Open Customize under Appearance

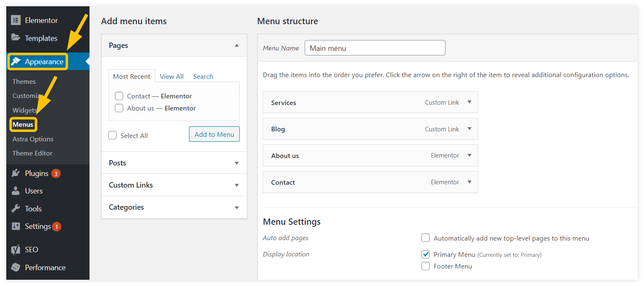pyautogui.click(x=28, y=95)
